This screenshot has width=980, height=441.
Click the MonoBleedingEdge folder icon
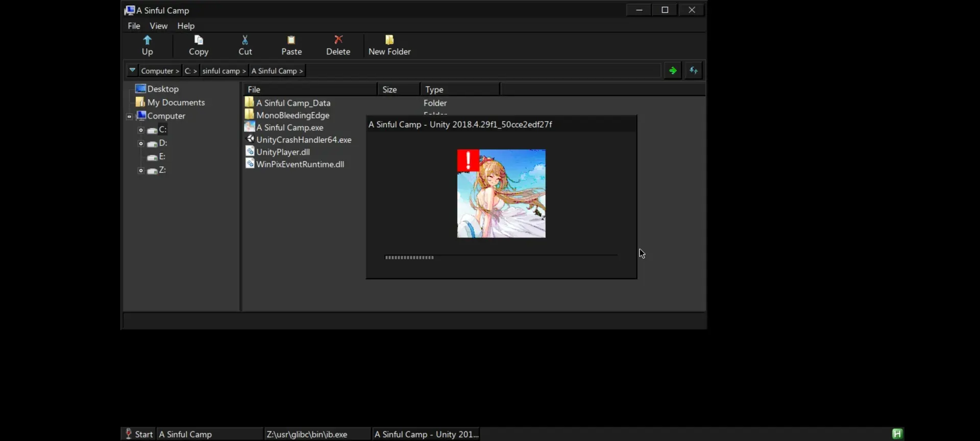[x=249, y=114]
